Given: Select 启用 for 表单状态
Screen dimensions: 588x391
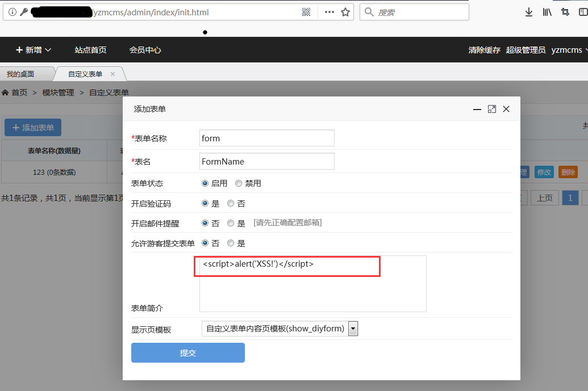Looking at the screenshot, I should coord(205,183).
